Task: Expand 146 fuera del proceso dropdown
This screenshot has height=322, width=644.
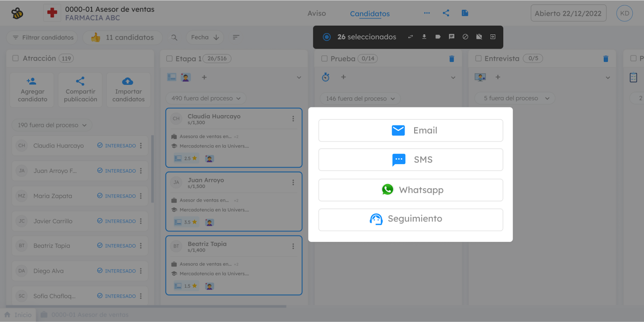Action: pyautogui.click(x=360, y=98)
